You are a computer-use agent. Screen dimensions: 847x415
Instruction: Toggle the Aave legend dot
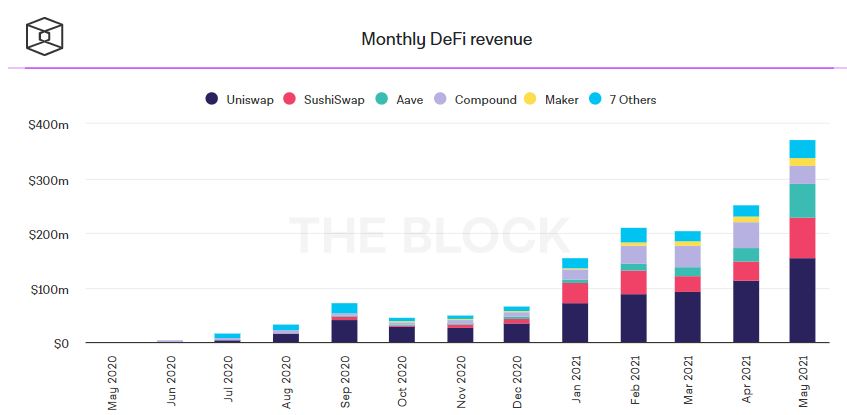[382, 99]
